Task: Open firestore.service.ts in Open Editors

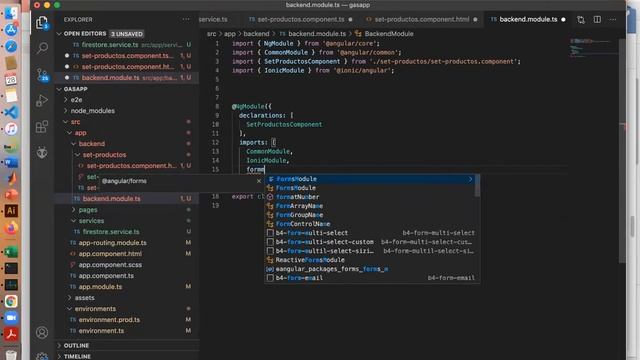Action: click(127, 44)
